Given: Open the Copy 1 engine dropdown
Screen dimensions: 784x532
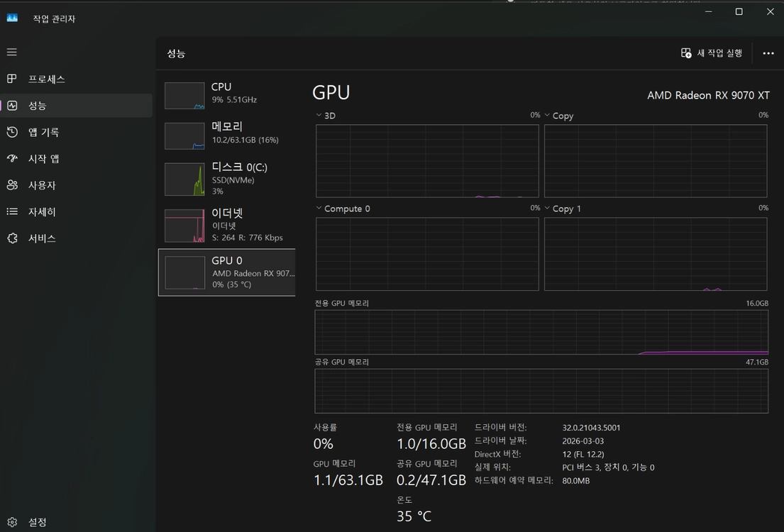Looking at the screenshot, I should point(547,208).
